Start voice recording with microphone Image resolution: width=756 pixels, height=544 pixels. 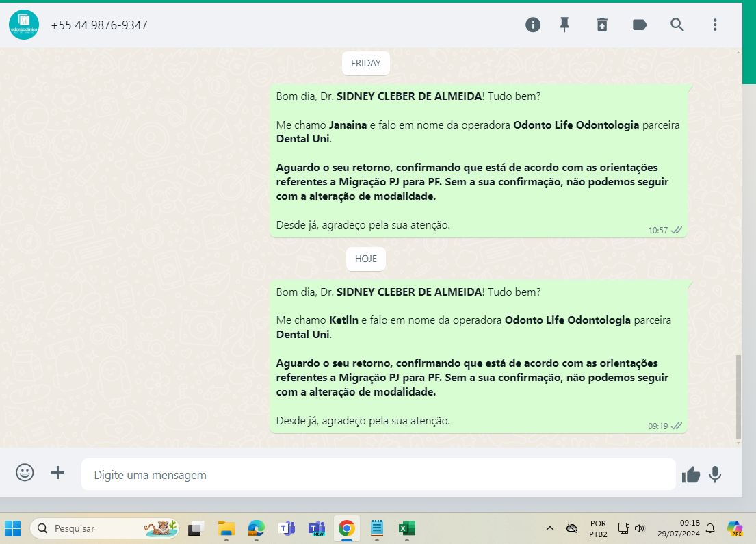click(715, 475)
